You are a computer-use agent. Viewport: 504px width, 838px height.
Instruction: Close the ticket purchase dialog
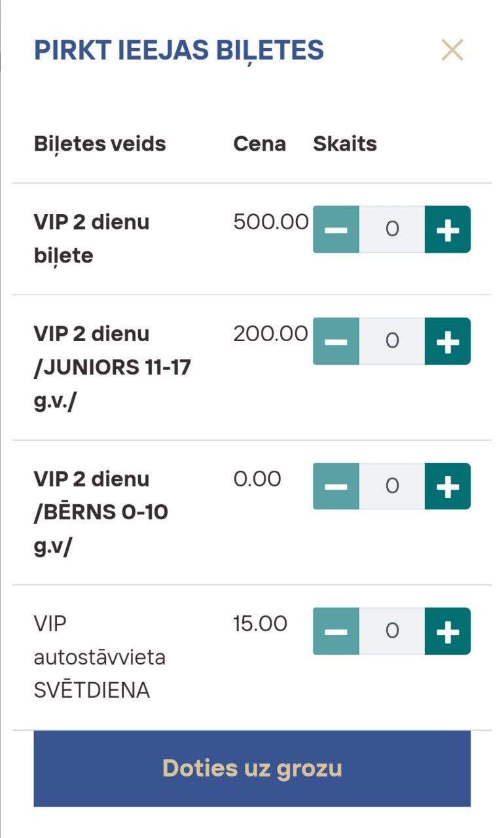pos(452,50)
